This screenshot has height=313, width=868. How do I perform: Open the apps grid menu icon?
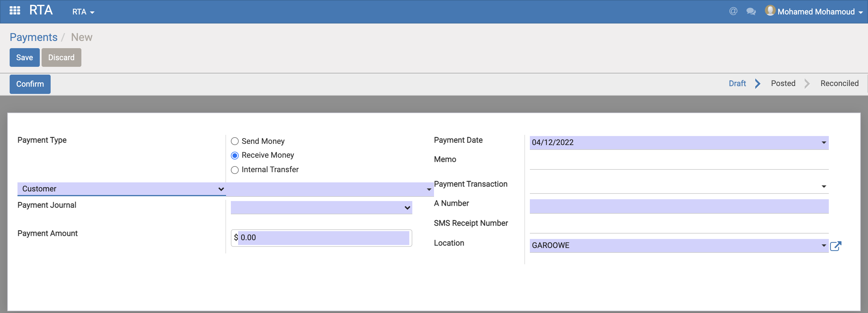(15, 11)
